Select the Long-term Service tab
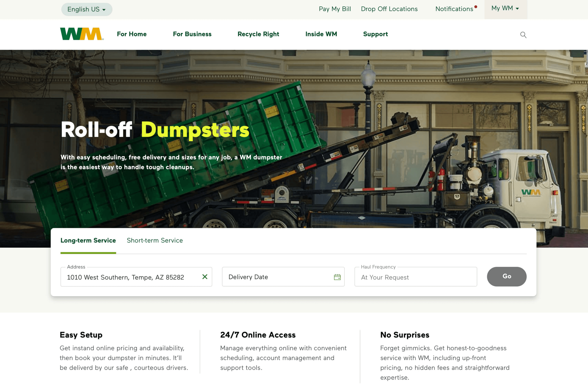The height and width of the screenshot is (387, 588). (88, 240)
